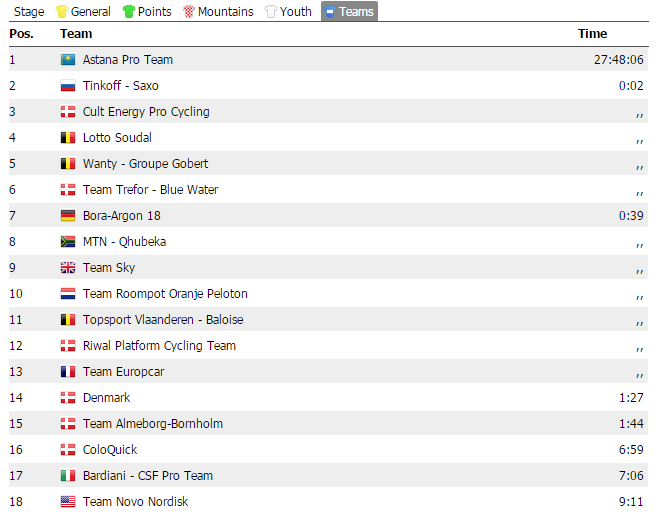664x525 pixels.
Task: Open the Team Trefor - Blue Water link
Action: 150,190
